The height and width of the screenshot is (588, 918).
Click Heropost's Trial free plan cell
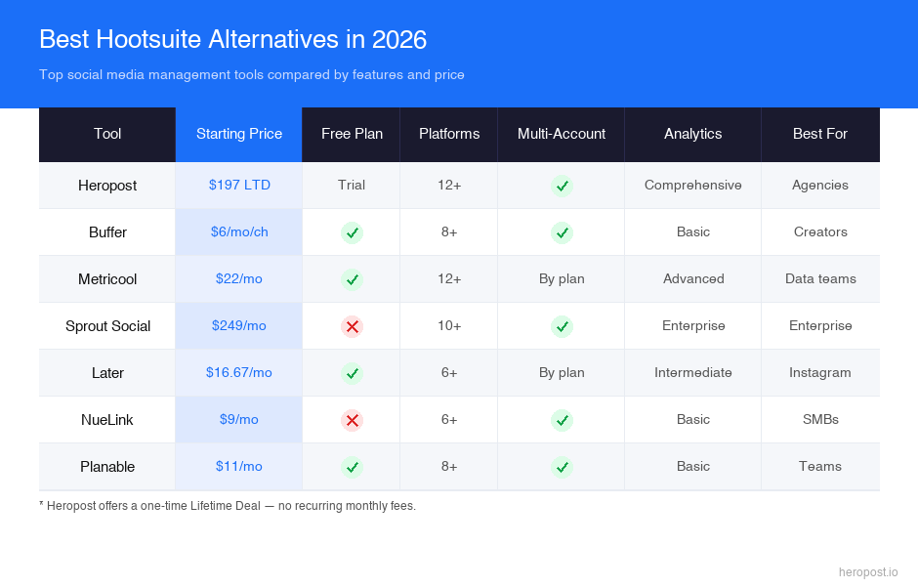pyautogui.click(x=352, y=185)
